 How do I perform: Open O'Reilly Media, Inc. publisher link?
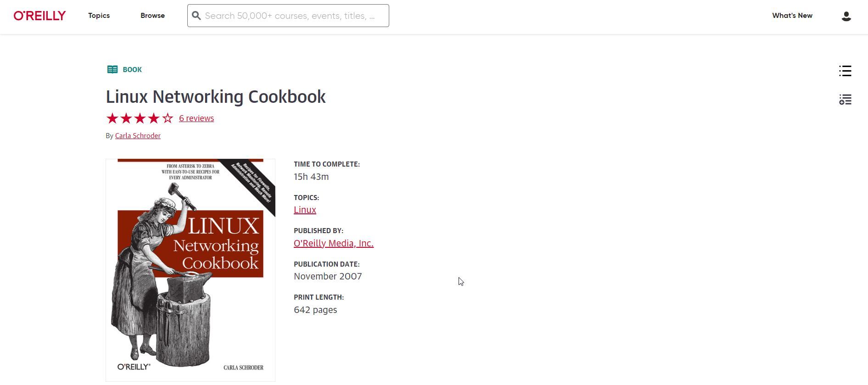(x=334, y=243)
